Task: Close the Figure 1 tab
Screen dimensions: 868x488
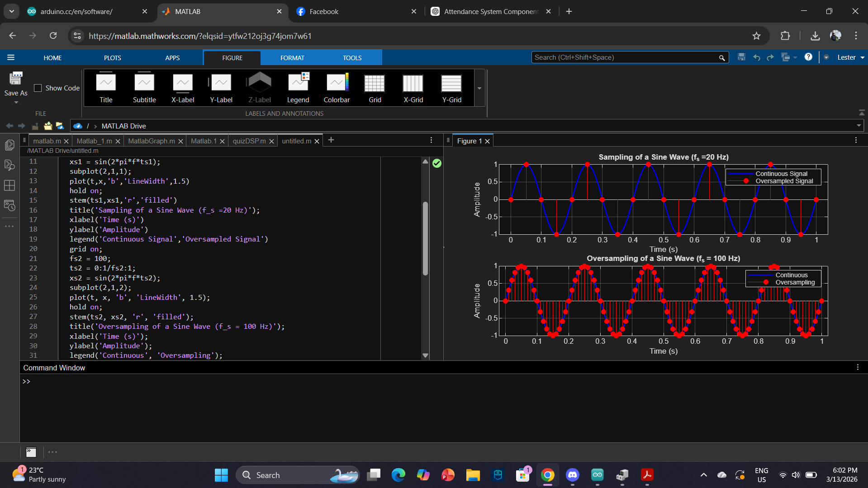Action: click(x=487, y=142)
